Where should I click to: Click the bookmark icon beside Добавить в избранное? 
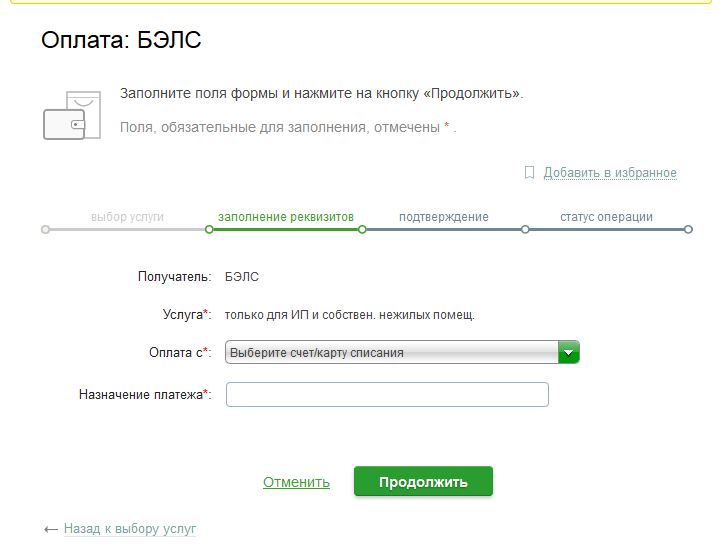(x=529, y=173)
